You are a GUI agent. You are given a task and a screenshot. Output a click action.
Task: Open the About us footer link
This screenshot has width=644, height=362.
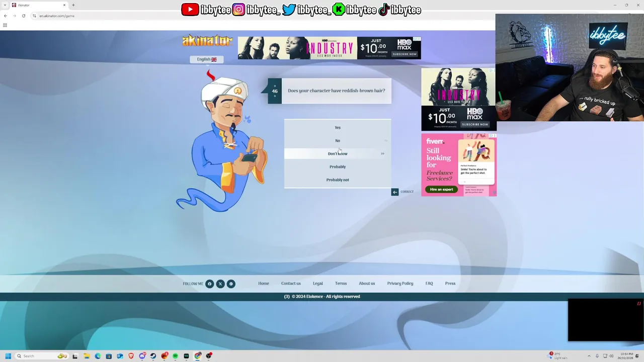click(367, 284)
